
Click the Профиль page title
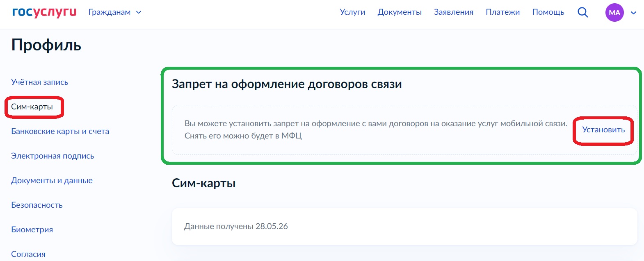coord(46,45)
